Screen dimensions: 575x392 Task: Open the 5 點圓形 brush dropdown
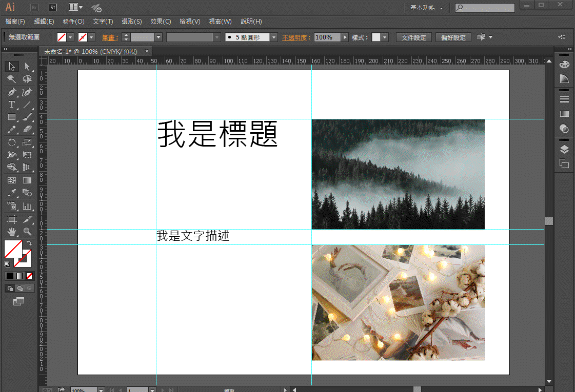pos(273,37)
